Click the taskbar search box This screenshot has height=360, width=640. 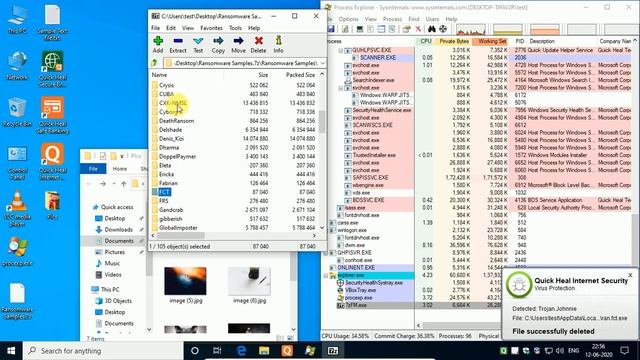click(103, 351)
